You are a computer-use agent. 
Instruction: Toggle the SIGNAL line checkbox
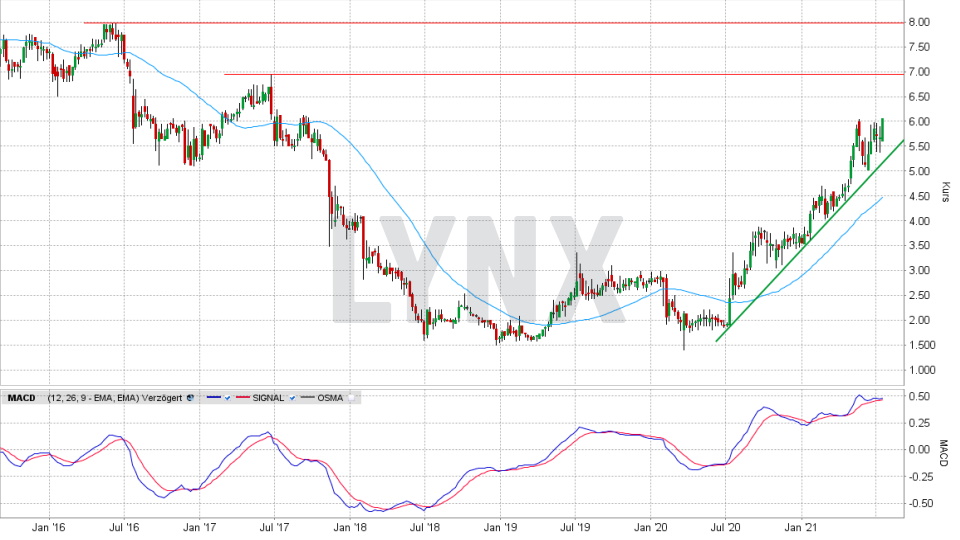pyautogui.click(x=292, y=398)
